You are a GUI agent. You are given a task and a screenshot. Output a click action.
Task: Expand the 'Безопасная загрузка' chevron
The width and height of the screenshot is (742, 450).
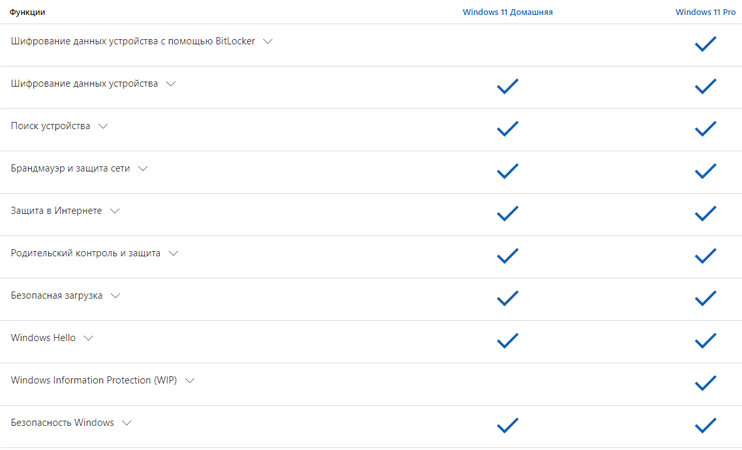115,296
